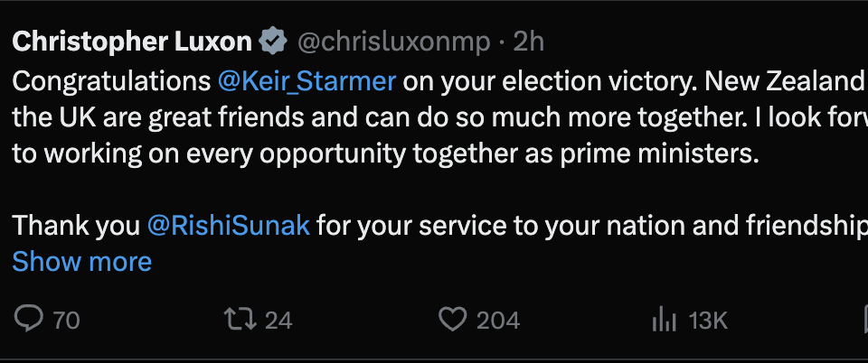Click the like count 204
868x363 pixels.
tap(498, 320)
